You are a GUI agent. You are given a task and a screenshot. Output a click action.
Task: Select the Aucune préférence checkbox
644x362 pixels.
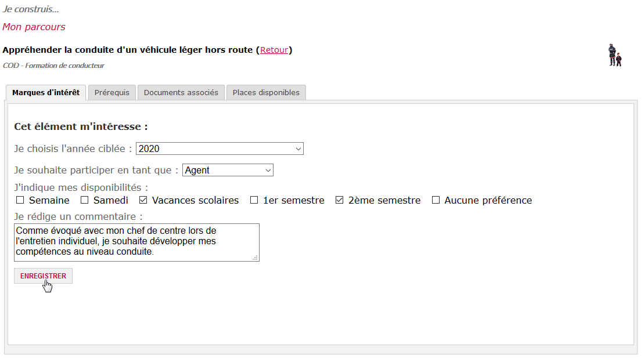tap(436, 200)
